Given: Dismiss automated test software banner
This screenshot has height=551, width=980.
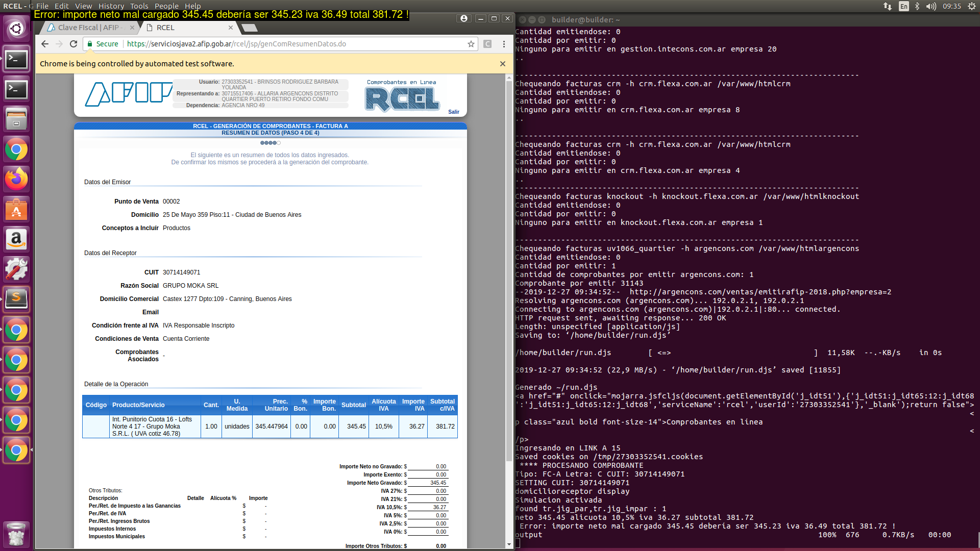Looking at the screenshot, I should (503, 64).
